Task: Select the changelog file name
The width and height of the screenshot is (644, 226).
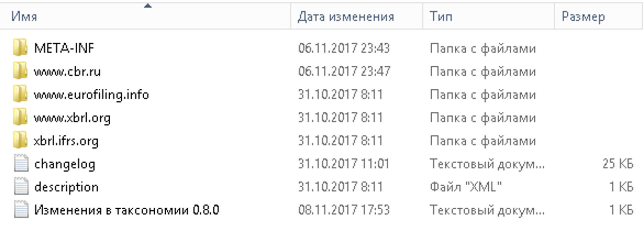Action: tap(65, 164)
